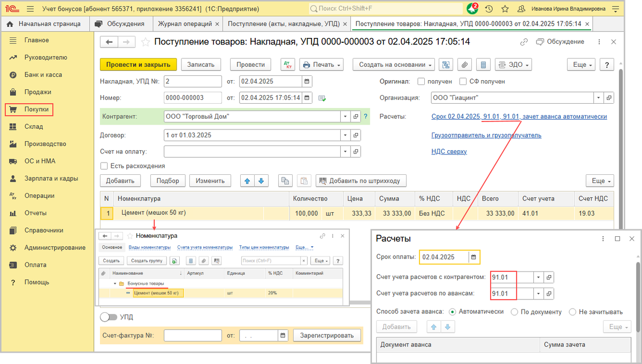Select the Цемент (мешок 50 кг) table row
Screen dimensions: 642x364
tap(357, 213)
